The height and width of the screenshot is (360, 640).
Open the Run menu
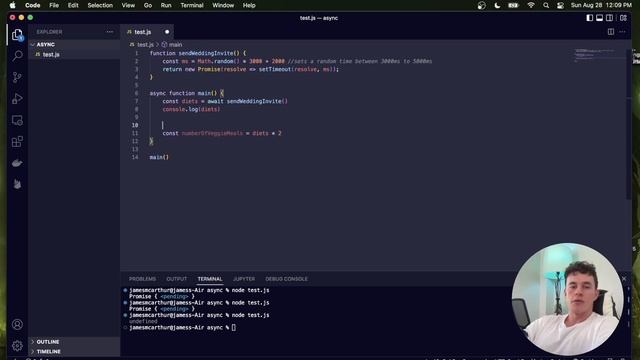pos(166,5)
